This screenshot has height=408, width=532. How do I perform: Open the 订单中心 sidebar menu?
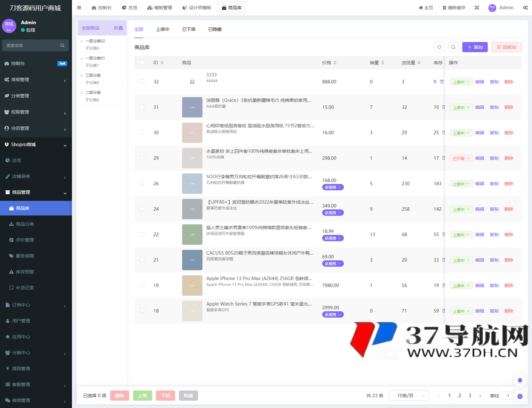click(x=21, y=305)
